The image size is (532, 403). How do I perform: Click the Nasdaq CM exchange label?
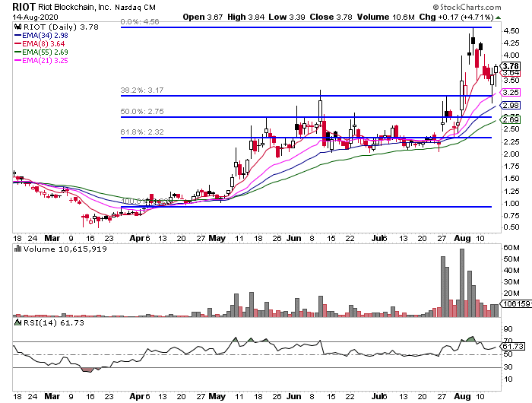pyautogui.click(x=135, y=7)
